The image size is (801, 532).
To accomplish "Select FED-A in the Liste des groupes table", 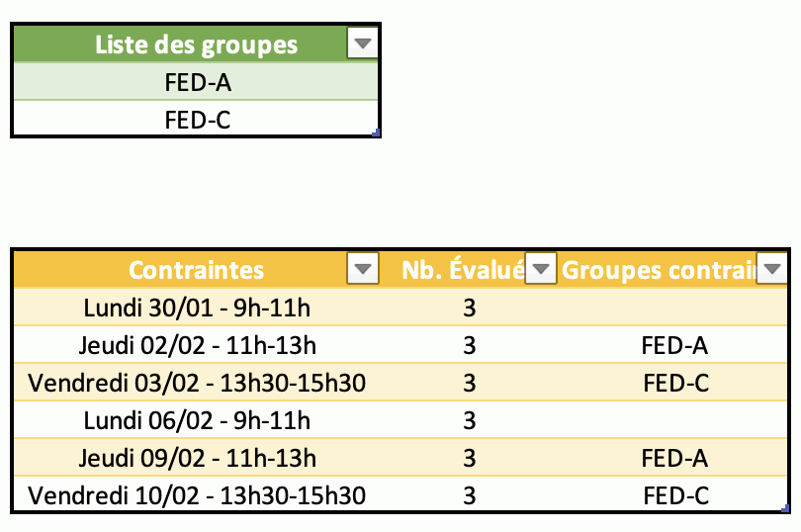I will [x=197, y=83].
